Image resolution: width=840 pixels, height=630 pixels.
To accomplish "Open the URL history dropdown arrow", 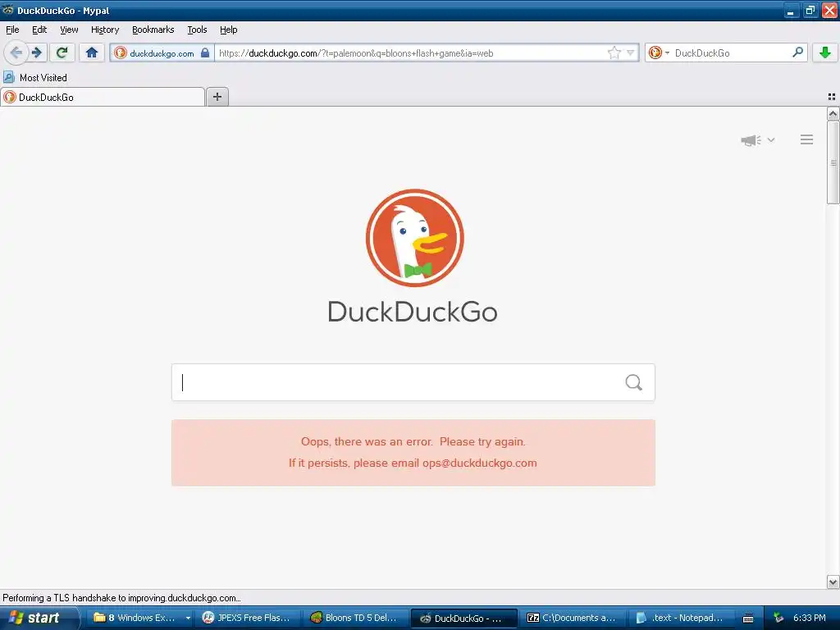I will 631,52.
